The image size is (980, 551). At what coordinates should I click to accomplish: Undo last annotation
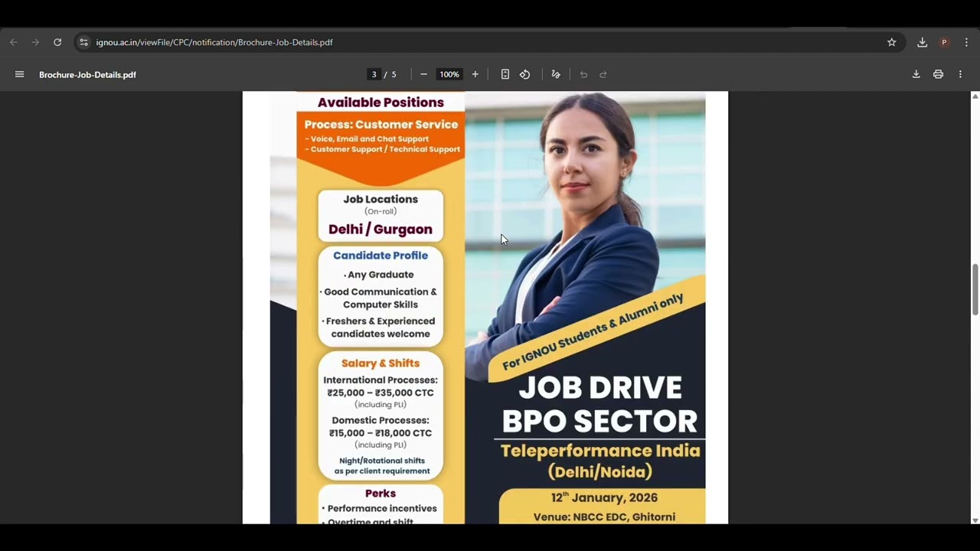click(583, 74)
